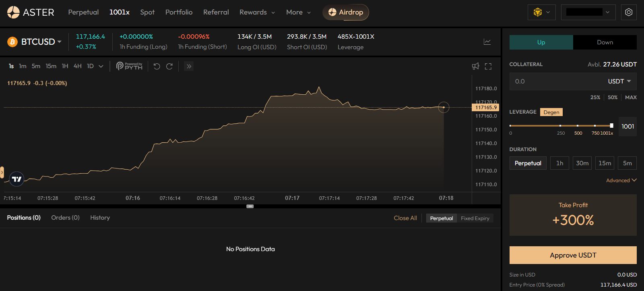Open the Portfolio page
The height and width of the screenshot is (291, 644).
coord(179,12)
